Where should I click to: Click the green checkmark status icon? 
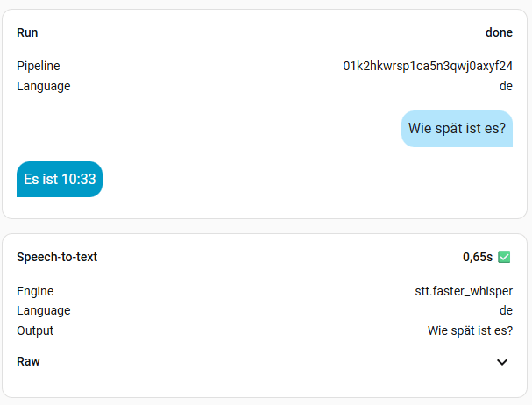click(504, 257)
